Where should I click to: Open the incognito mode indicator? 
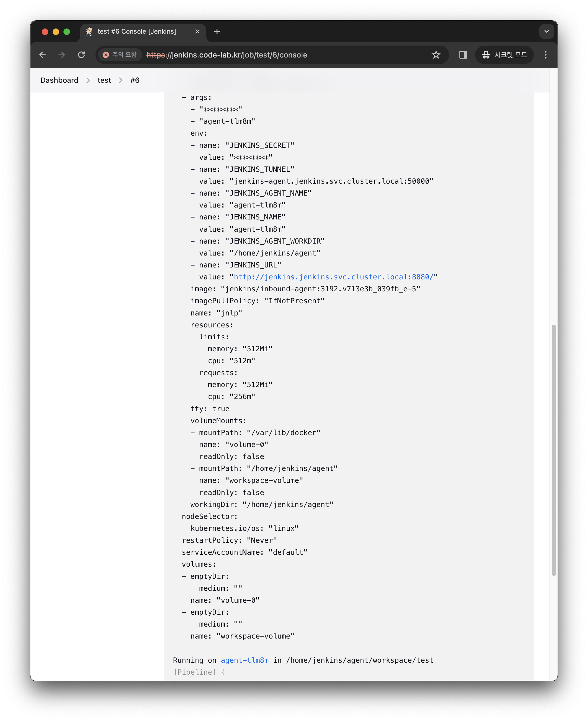click(x=504, y=55)
